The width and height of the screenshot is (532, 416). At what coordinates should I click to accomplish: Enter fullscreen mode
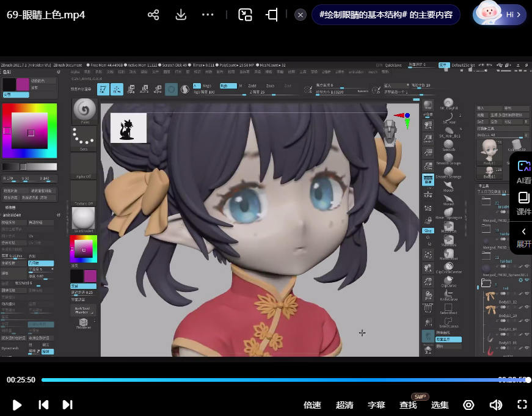point(522,404)
